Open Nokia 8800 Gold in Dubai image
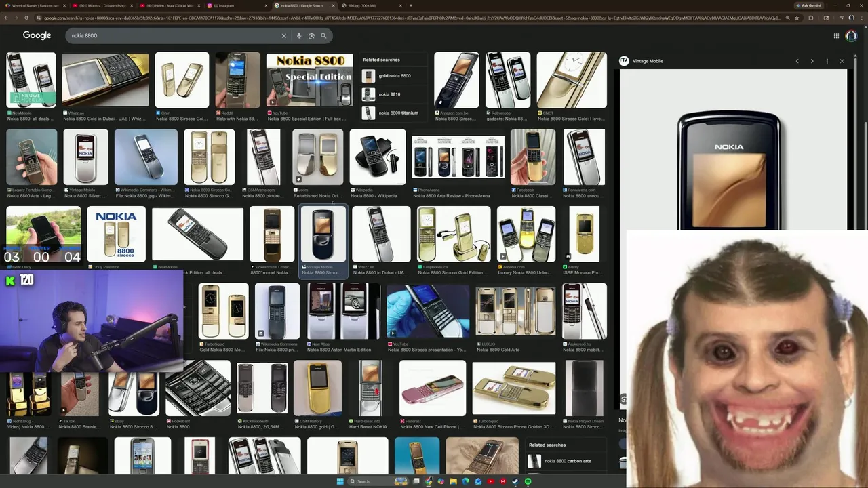The height and width of the screenshot is (488, 868). (x=105, y=81)
